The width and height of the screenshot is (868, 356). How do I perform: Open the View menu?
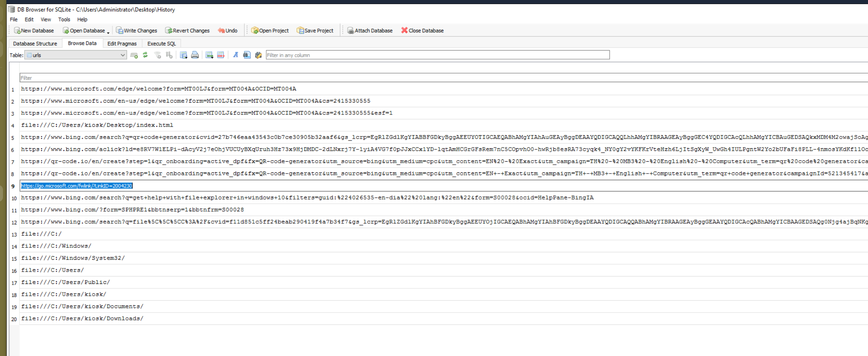[46, 19]
